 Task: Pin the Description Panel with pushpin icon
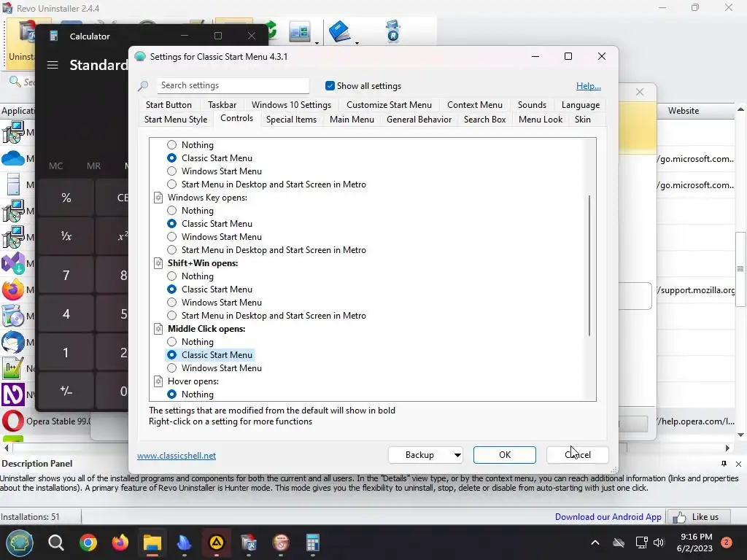[x=724, y=464]
